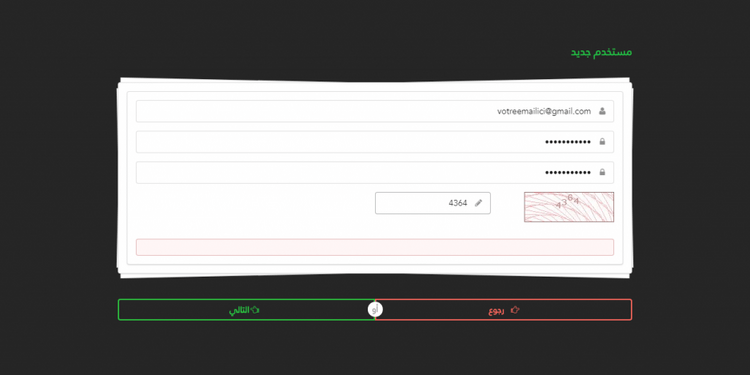Click the round أو divider badge
Viewport: 750px width, 375px height.
pyautogui.click(x=375, y=310)
